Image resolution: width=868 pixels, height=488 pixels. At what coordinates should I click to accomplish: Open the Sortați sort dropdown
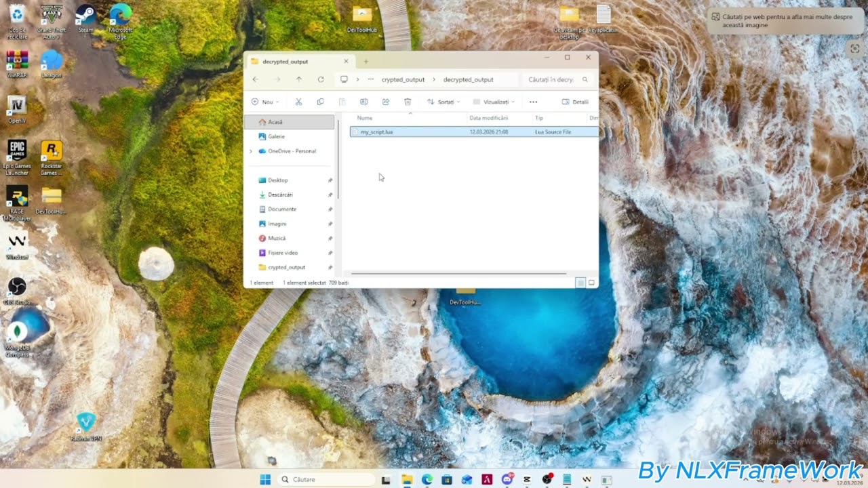(443, 102)
